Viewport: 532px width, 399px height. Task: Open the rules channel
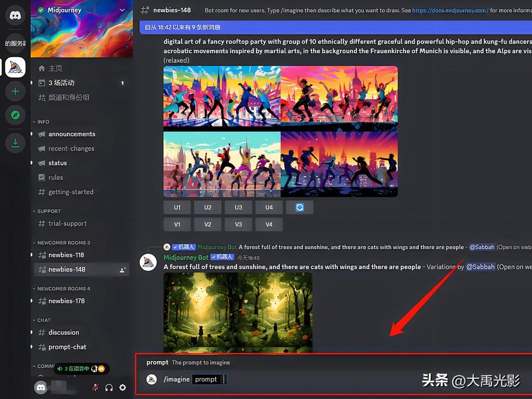click(81, 178)
